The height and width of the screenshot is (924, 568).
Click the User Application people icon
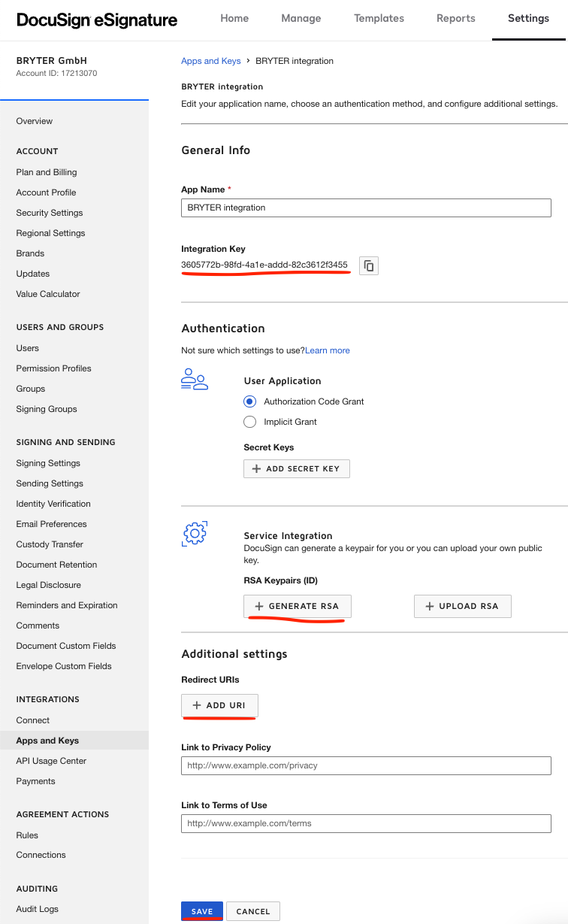point(195,380)
